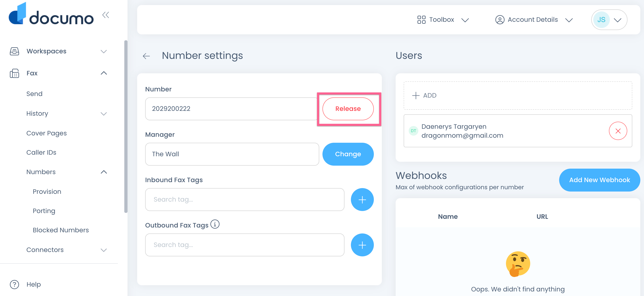The height and width of the screenshot is (296, 644).
Task: Click the email dragonmom@gmail.com
Action: [462, 135]
